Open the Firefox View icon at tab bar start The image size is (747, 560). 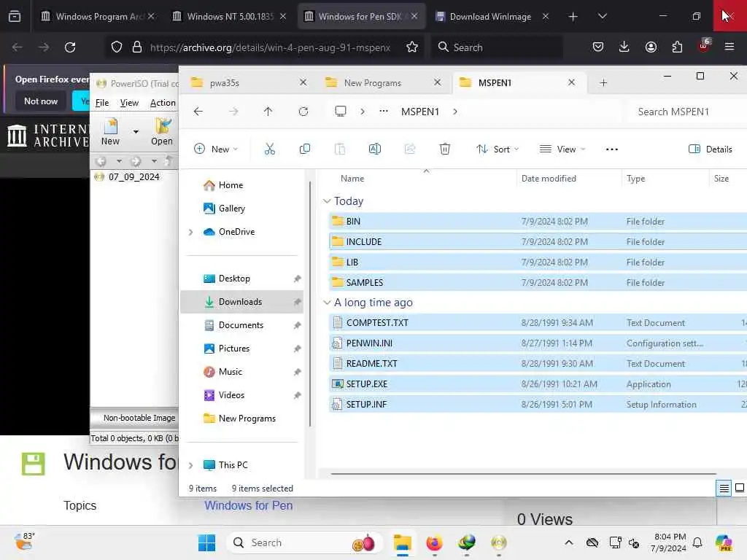[15, 16]
